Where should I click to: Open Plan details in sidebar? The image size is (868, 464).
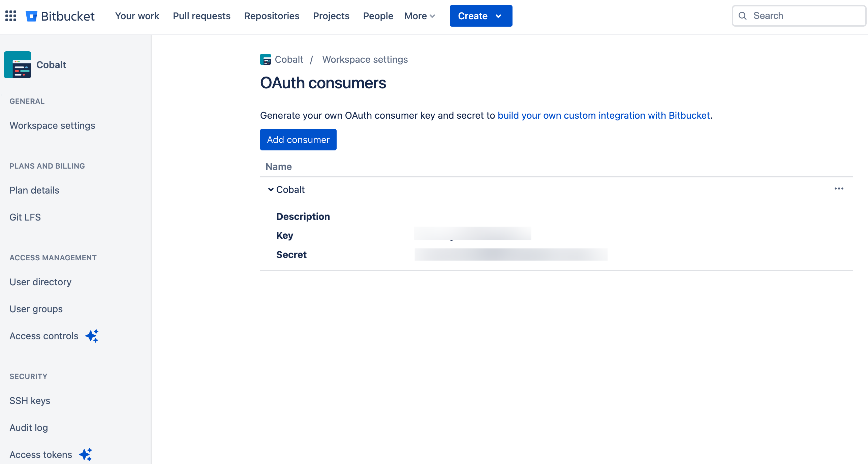pos(34,190)
